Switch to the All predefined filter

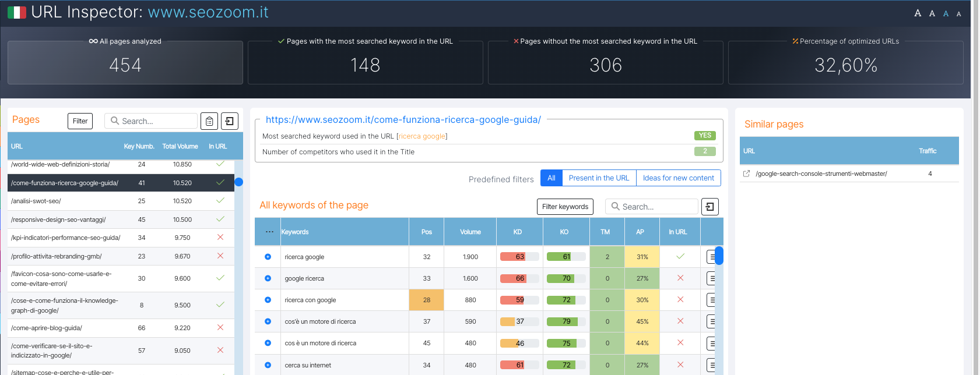point(552,178)
